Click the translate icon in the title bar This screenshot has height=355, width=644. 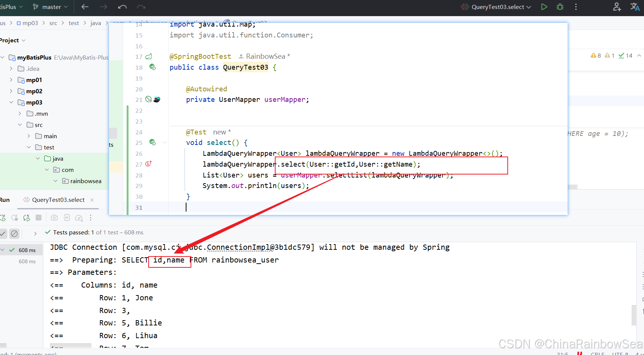(x=635, y=7)
